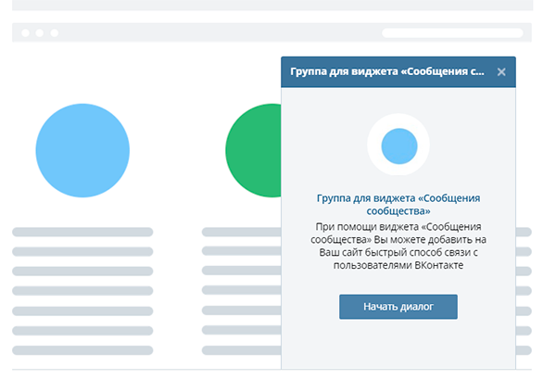556x392 pixels.
Task: Click the second dot in the browser bar
Action: 39,33
